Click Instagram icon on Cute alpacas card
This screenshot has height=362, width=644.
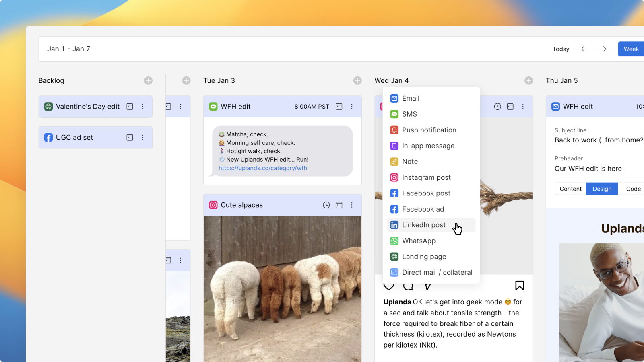pyautogui.click(x=213, y=205)
